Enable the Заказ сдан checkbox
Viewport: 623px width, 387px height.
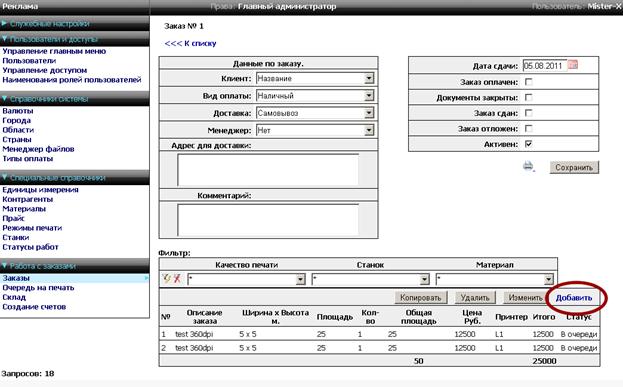[528, 113]
